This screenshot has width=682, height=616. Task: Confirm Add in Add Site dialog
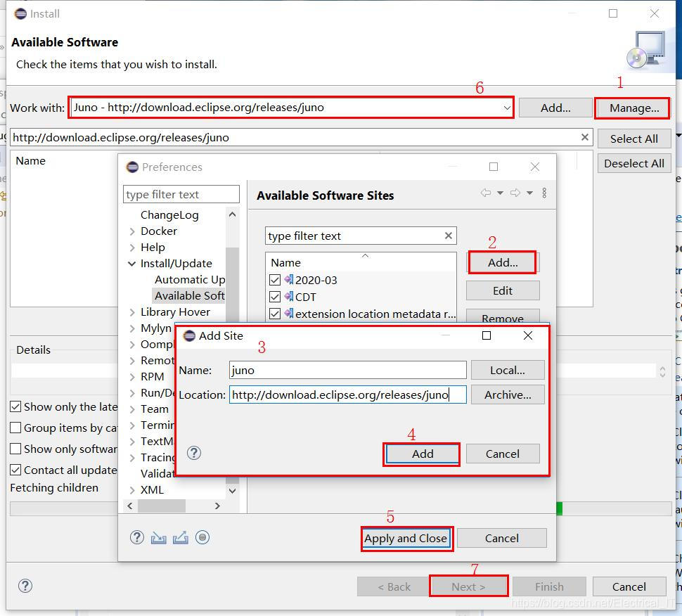pyautogui.click(x=423, y=454)
